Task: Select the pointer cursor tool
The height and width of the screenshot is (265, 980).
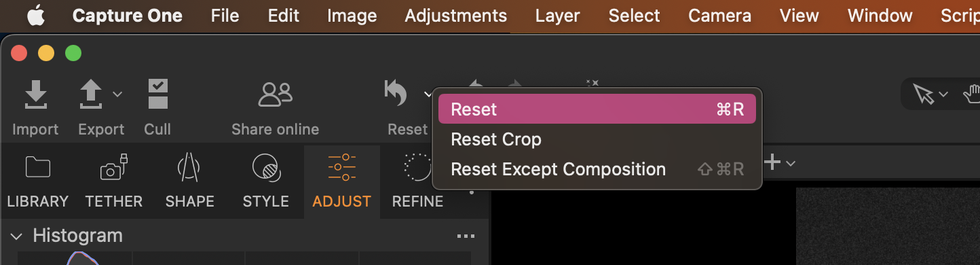Action: click(924, 94)
